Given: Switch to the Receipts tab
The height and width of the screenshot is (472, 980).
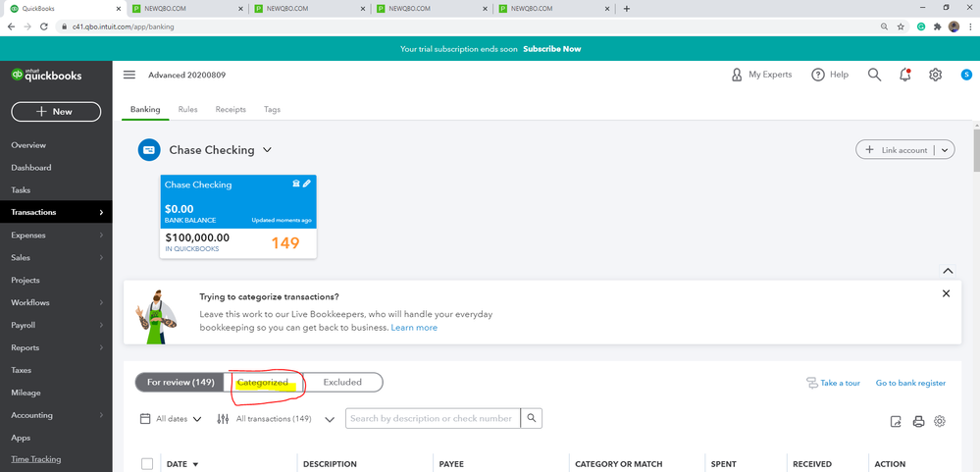Looking at the screenshot, I should (x=231, y=109).
